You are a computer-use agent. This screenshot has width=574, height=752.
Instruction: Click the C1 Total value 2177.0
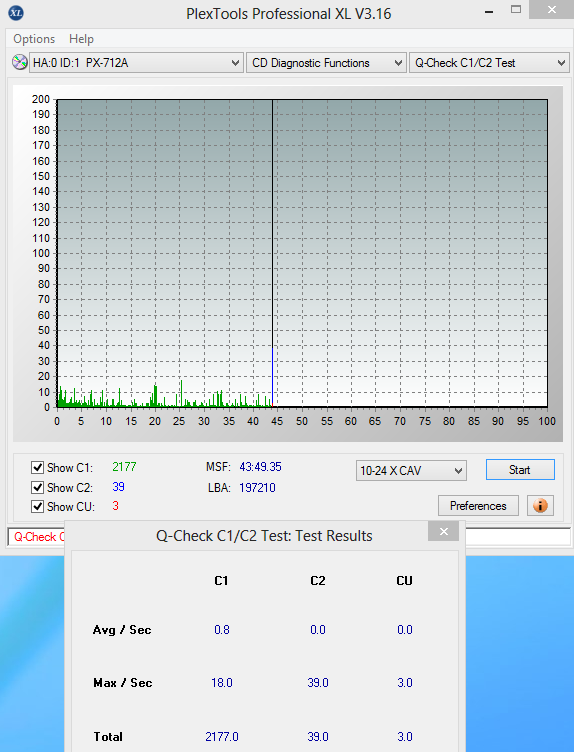(222, 736)
